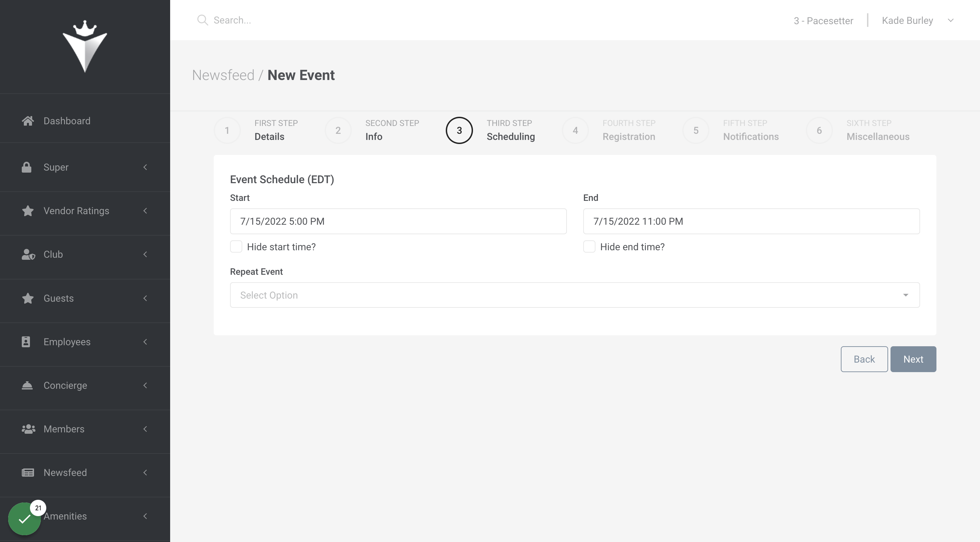Click the Dashboard home icon
Image resolution: width=980 pixels, height=542 pixels.
pos(28,121)
